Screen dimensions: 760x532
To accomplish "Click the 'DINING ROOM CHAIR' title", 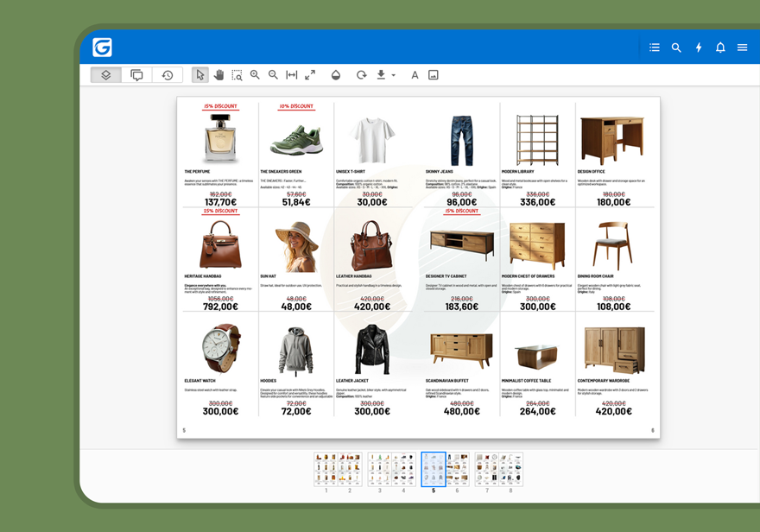I will click(x=595, y=276).
